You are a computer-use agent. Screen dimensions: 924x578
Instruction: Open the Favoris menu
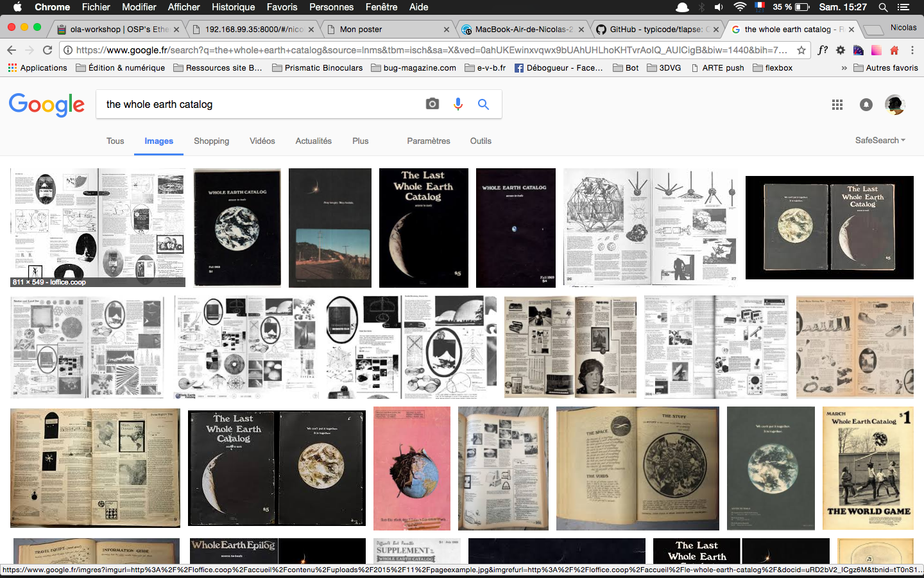[282, 7]
